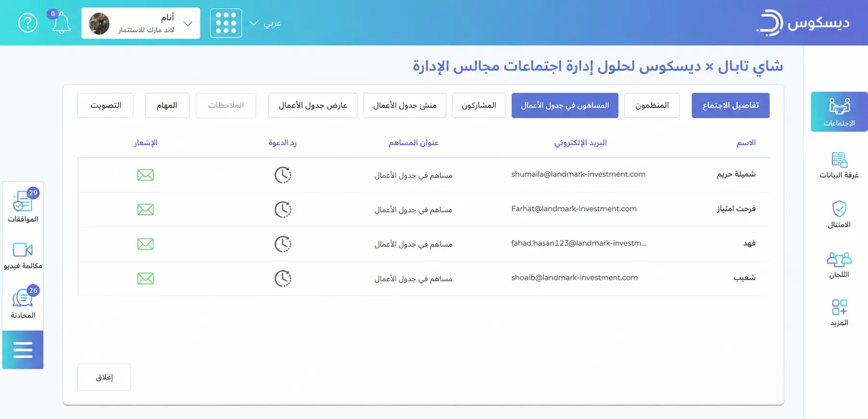Click the name فرحت امتياز
This screenshot has height=419, width=868.
tap(736, 209)
